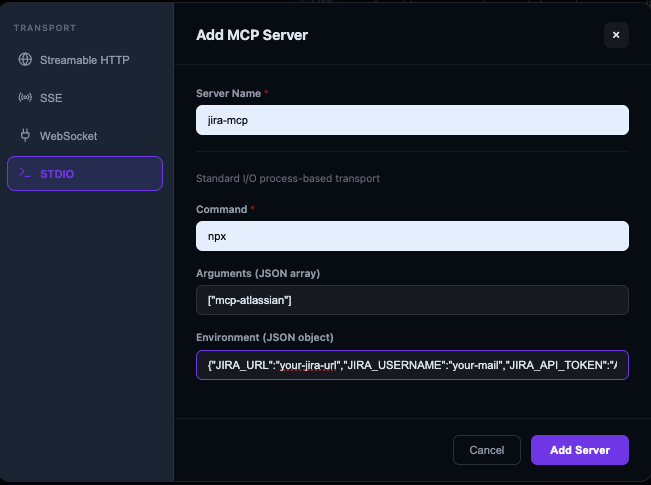The image size is (651, 485).
Task: Select the STDIO transport option
Action: point(85,174)
